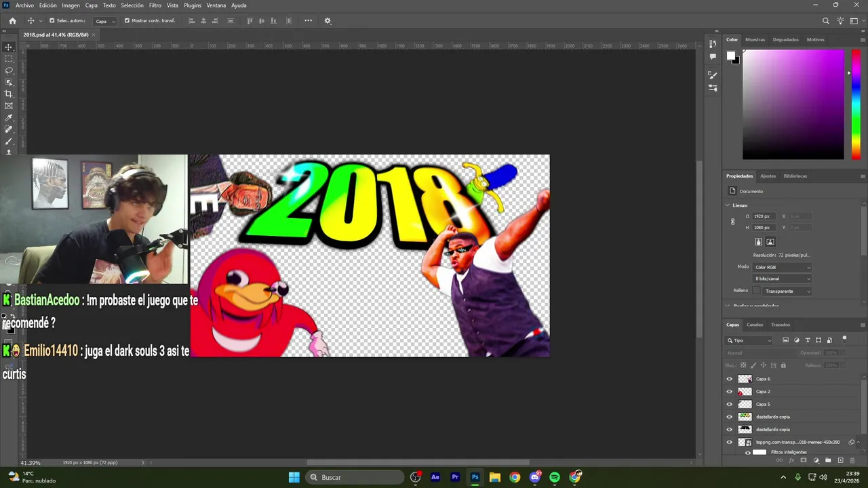This screenshot has height=488, width=868.
Task: Set canvas to portrait orientation
Action: click(x=759, y=242)
